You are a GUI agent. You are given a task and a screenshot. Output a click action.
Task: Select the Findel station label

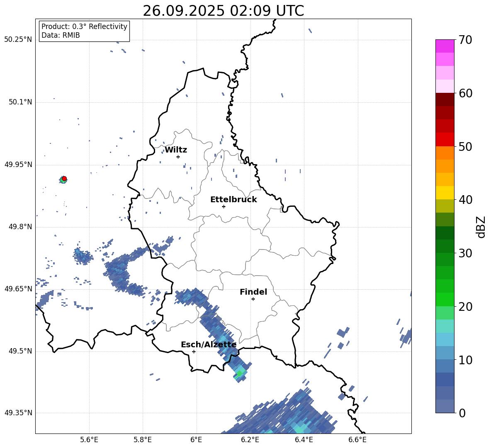(x=253, y=292)
